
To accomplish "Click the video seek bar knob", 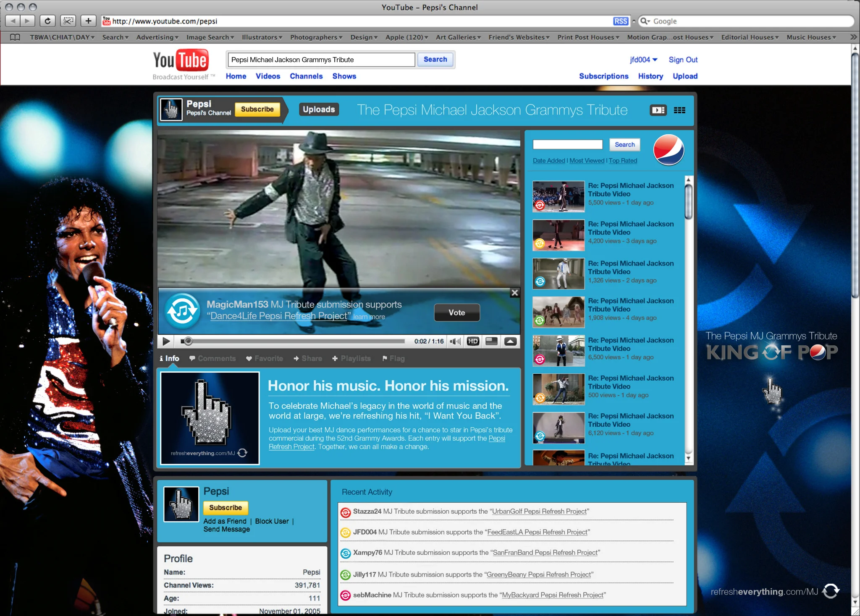I will (x=188, y=342).
